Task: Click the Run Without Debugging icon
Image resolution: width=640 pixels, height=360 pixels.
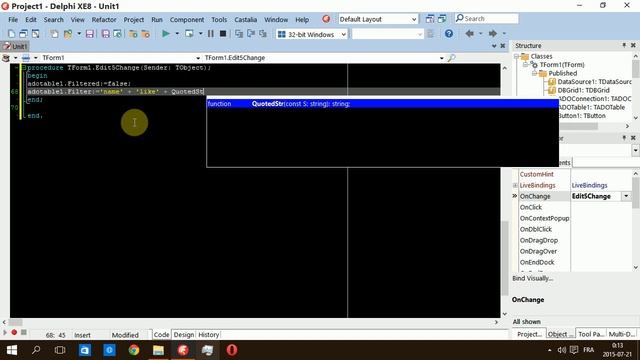Action: coord(189,34)
